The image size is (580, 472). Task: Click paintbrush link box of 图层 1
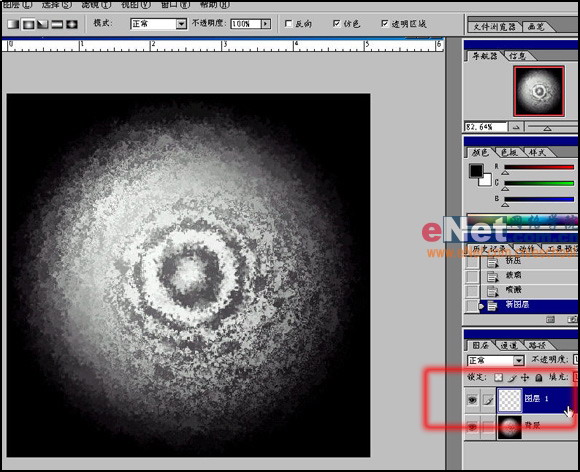tap(488, 400)
